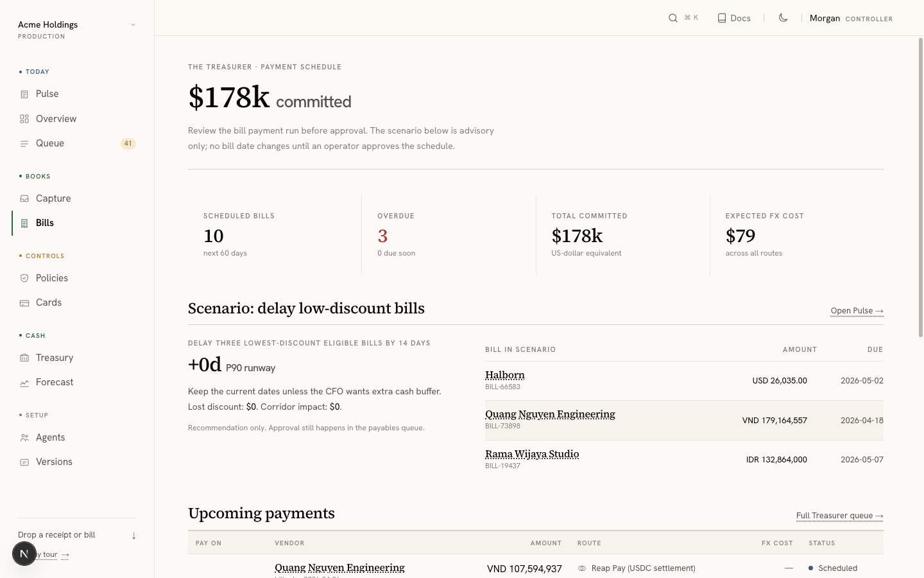Click the Expected FX Cost $79
The image size is (924, 578).
pyautogui.click(x=740, y=236)
